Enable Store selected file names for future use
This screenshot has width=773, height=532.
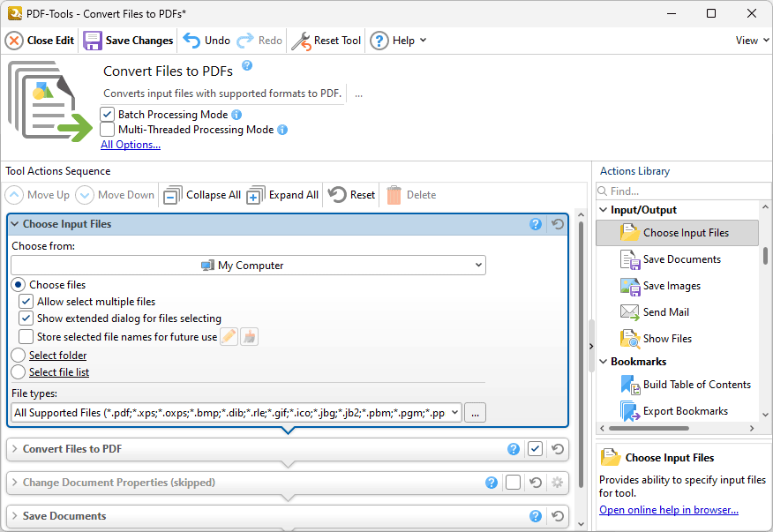[26, 337]
